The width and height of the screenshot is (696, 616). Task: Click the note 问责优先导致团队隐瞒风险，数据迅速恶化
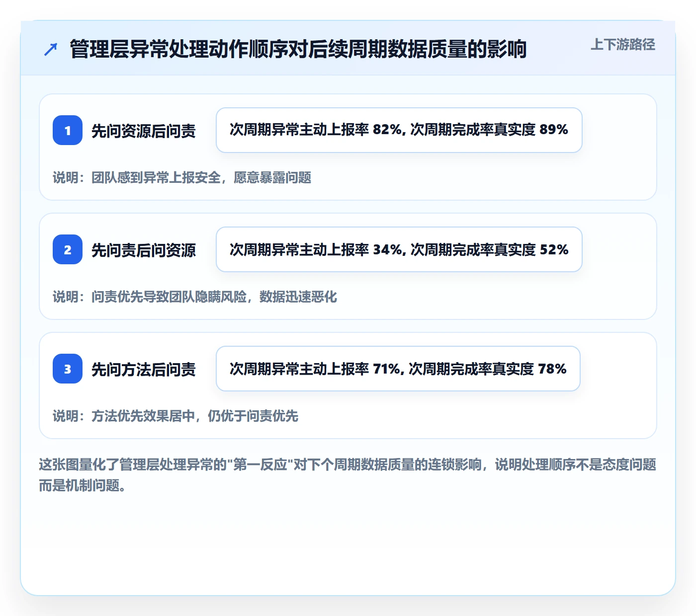[195, 297]
